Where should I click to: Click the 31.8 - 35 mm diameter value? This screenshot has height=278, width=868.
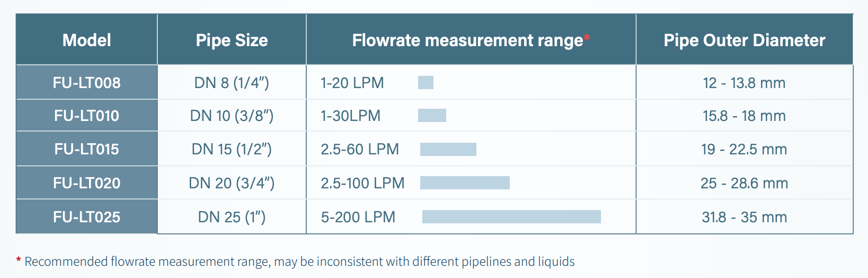coord(744,217)
